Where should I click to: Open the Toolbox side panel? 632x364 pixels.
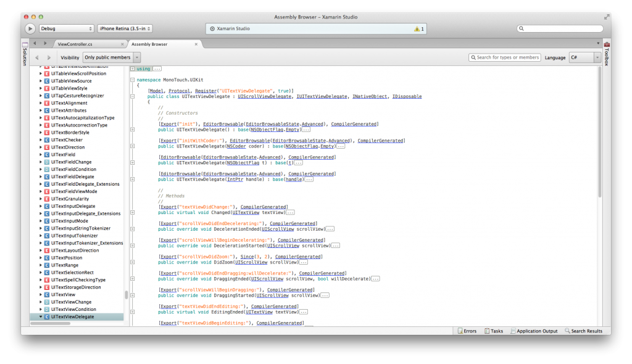(x=607, y=56)
